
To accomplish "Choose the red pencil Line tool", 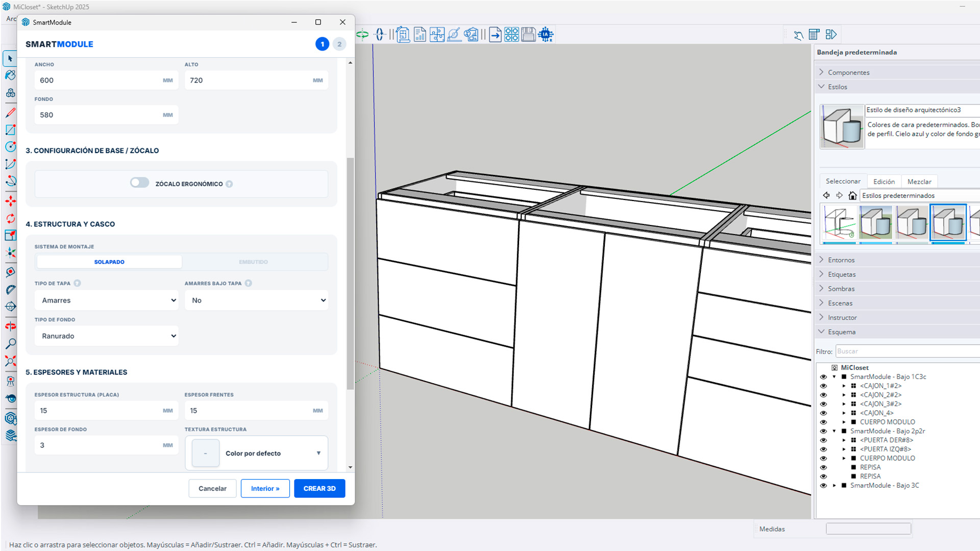I will coord(10,113).
